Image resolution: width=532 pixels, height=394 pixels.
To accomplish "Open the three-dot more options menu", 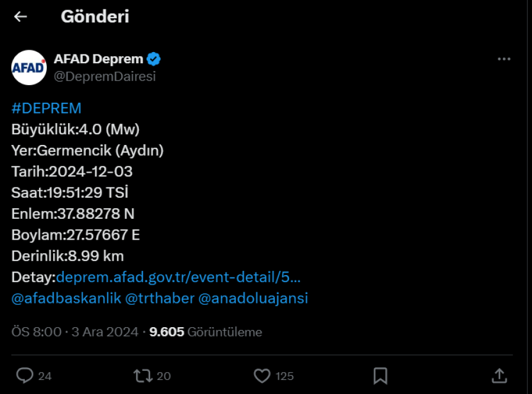I will 504,59.
